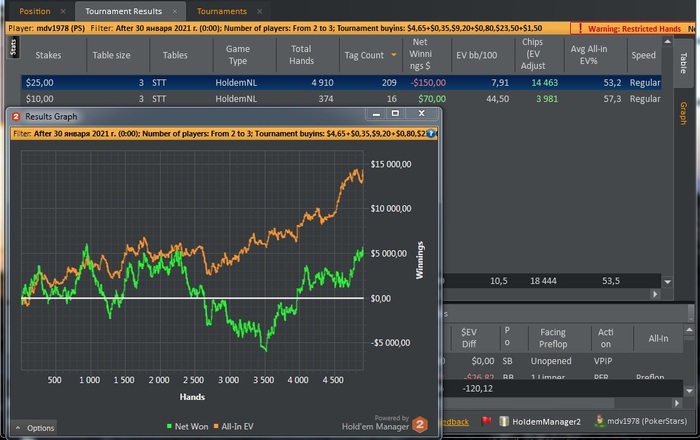Sort by Avg All-in EV% column header
700x440 pixels.
click(588, 55)
